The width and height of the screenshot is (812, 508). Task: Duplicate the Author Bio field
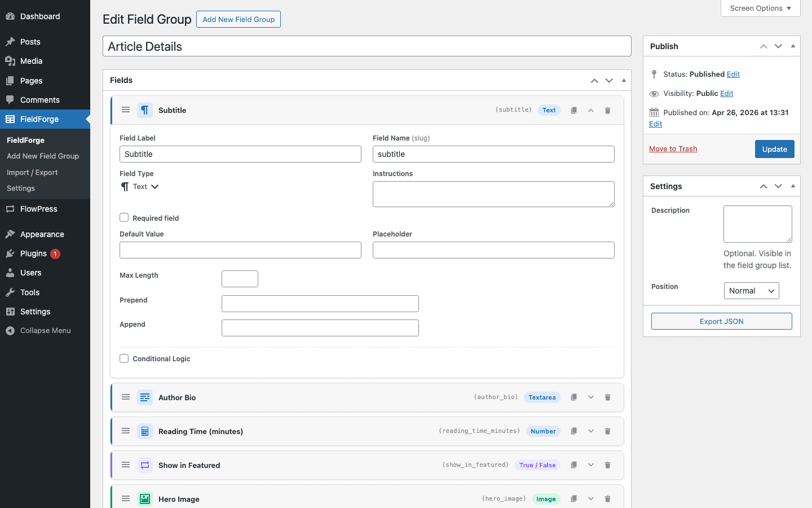[x=573, y=397]
